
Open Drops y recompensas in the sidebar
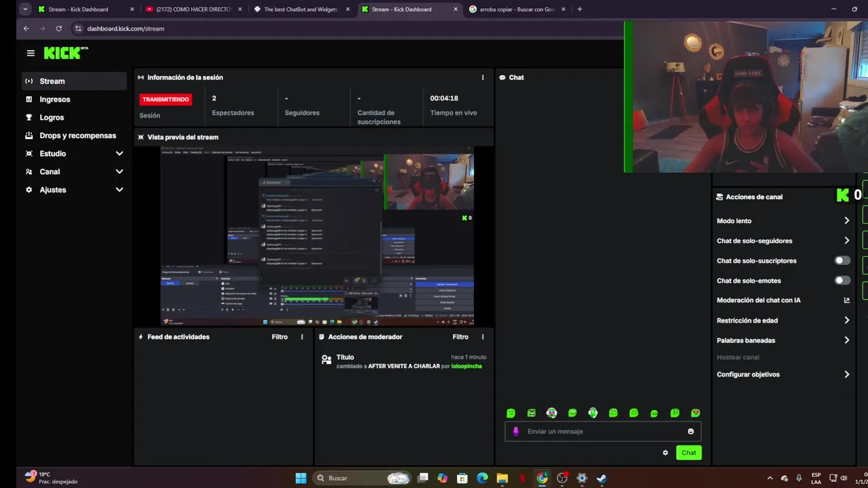pyautogui.click(x=74, y=136)
